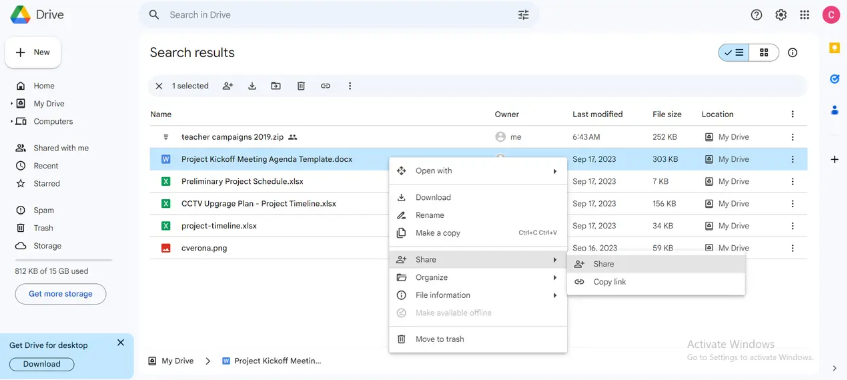The height and width of the screenshot is (380, 847).
Task: Open more actions in selection toolbar
Action: tap(350, 86)
